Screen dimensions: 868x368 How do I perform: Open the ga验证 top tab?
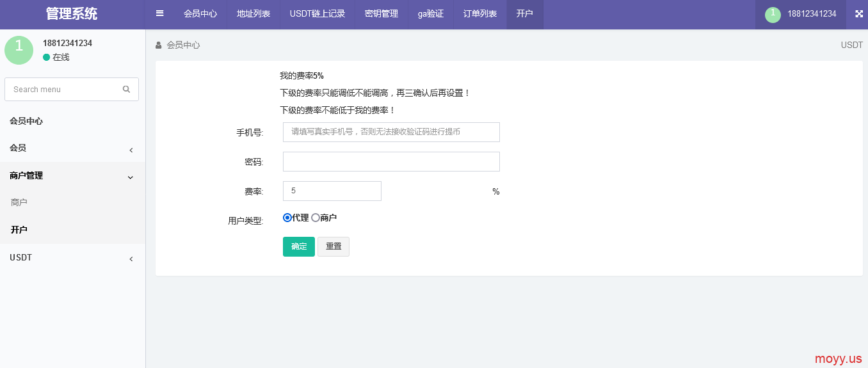pyautogui.click(x=431, y=13)
